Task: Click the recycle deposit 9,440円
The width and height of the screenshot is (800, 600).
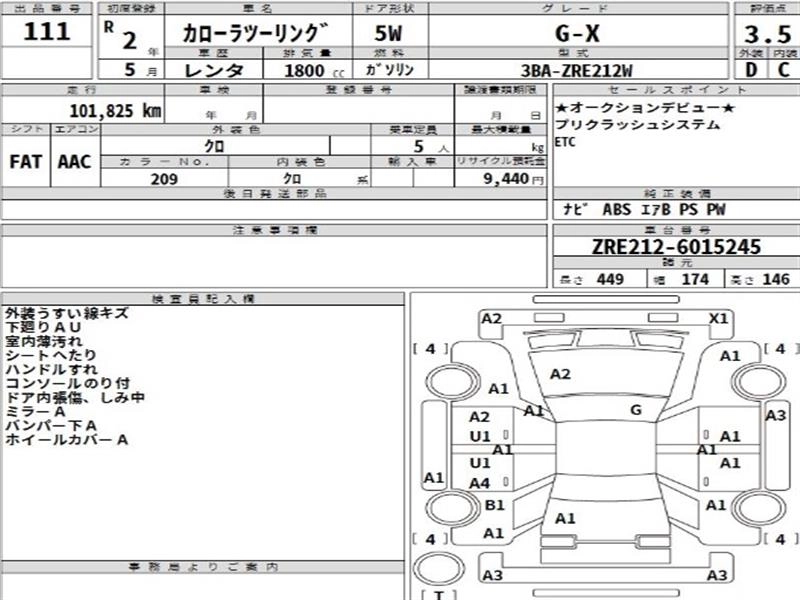Action: (x=513, y=179)
